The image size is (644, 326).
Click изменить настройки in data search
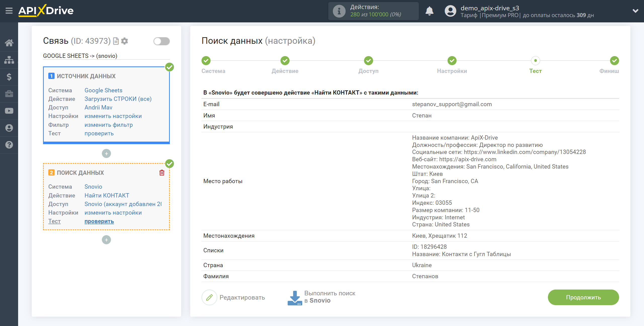coord(113,213)
